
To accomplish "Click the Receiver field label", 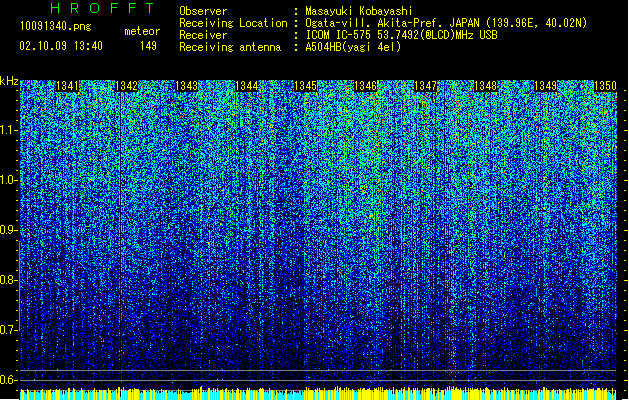I will tap(203, 35).
